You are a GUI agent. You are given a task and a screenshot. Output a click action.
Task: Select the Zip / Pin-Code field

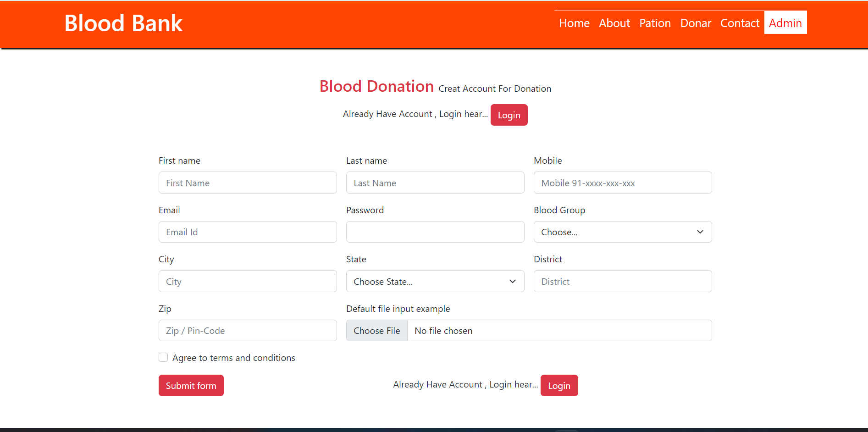(248, 330)
